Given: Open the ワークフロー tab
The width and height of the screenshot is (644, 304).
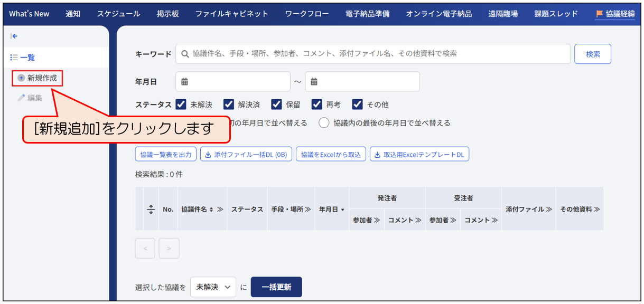Looking at the screenshot, I should 307,14.
